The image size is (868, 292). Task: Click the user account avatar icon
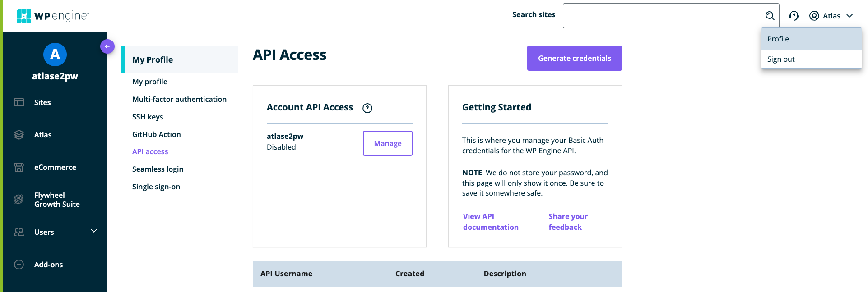814,16
